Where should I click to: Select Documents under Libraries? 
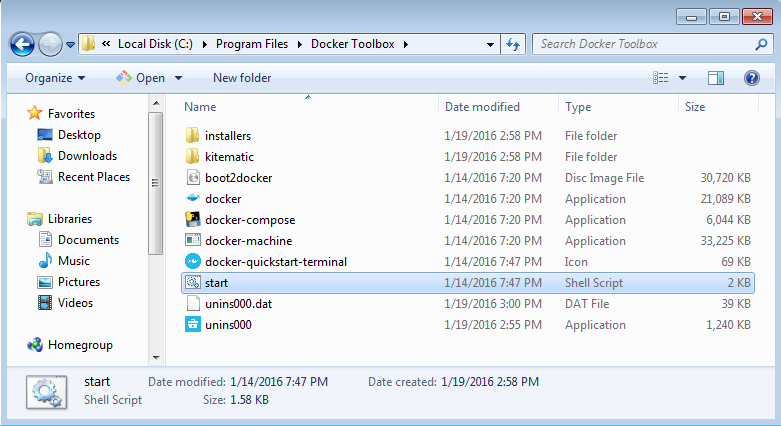(x=87, y=240)
